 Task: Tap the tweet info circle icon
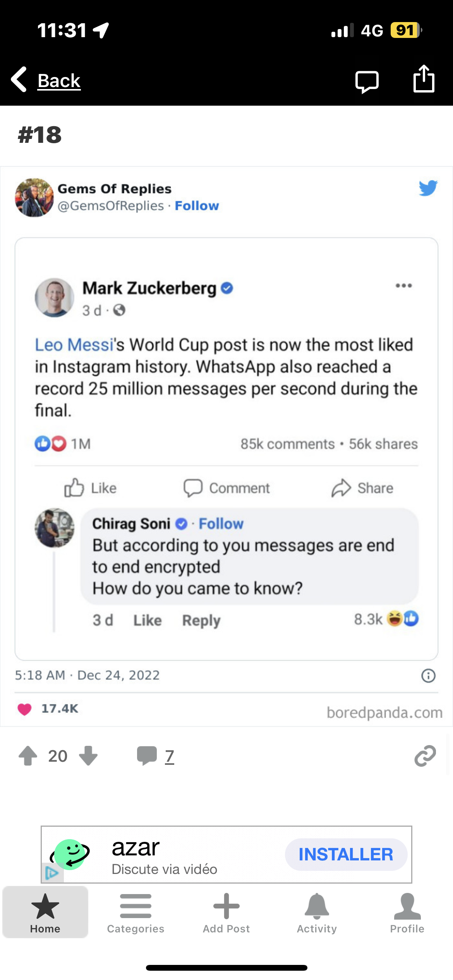(x=428, y=676)
